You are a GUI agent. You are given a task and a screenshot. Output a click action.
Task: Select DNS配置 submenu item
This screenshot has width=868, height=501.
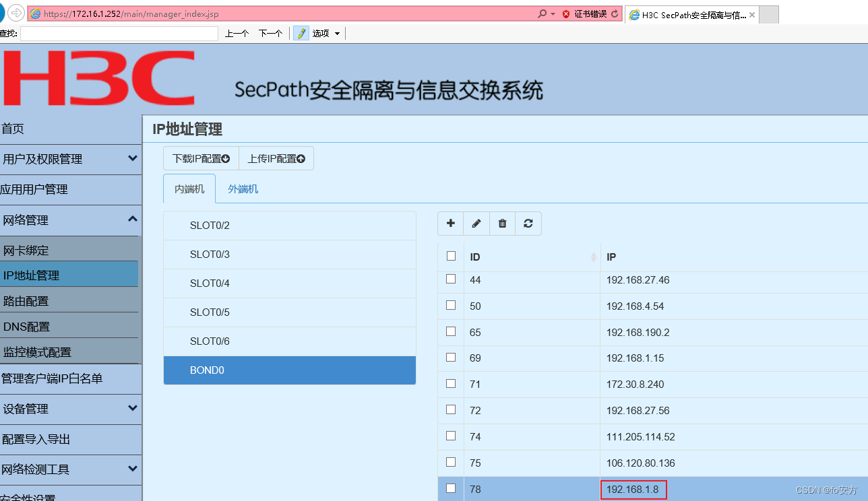69,327
